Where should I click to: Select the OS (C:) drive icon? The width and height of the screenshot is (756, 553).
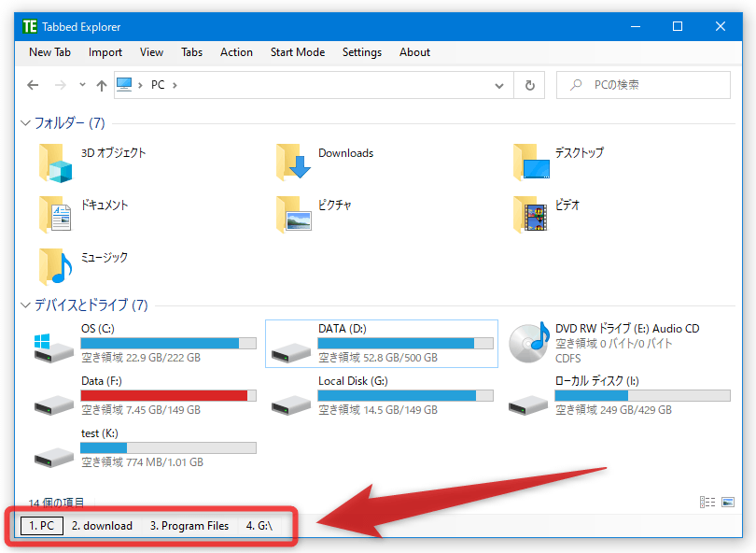53,347
